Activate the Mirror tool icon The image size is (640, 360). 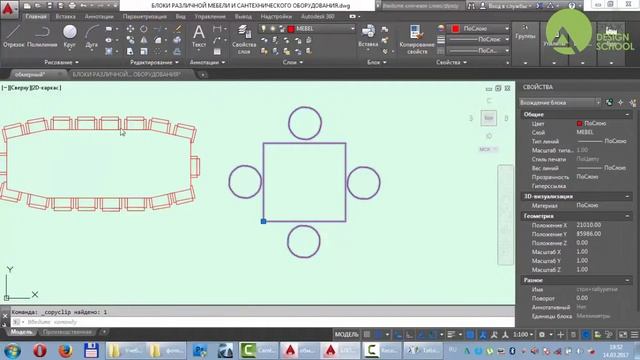[144, 40]
